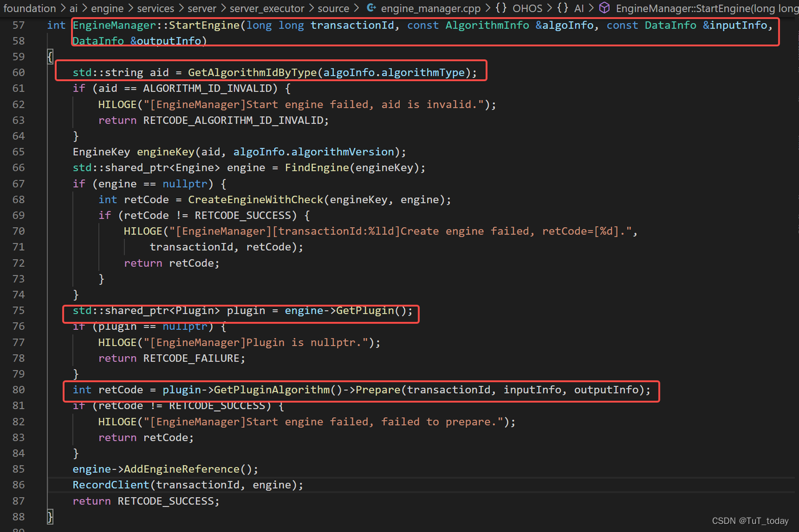Open the 'server' breadcrumb folder
The width and height of the screenshot is (799, 532).
pos(203,8)
